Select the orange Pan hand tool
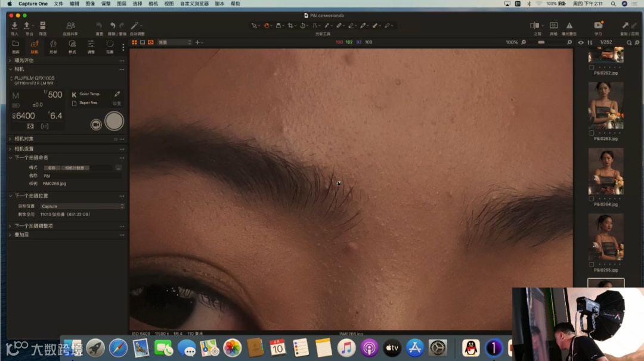The width and height of the screenshot is (644, 361). tap(267, 26)
